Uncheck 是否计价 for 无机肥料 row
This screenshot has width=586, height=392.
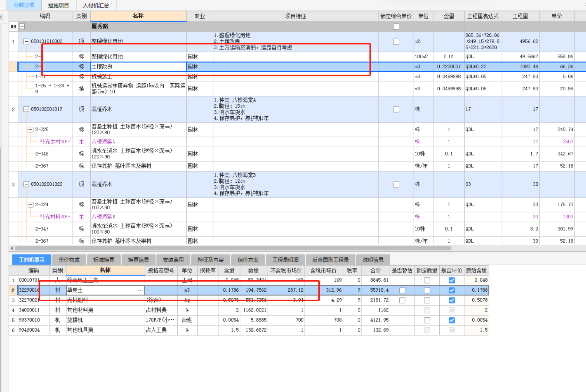452,300
